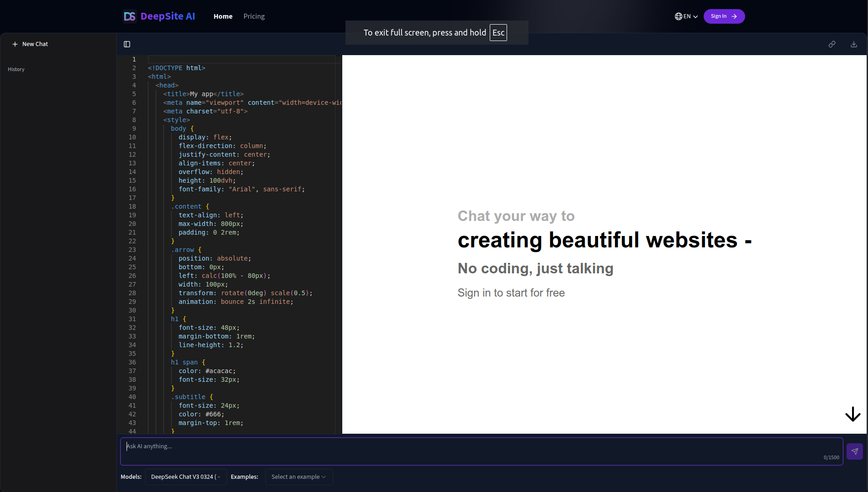Click code line 'color: #666;'
The width and height of the screenshot is (868, 492).
[201, 414]
